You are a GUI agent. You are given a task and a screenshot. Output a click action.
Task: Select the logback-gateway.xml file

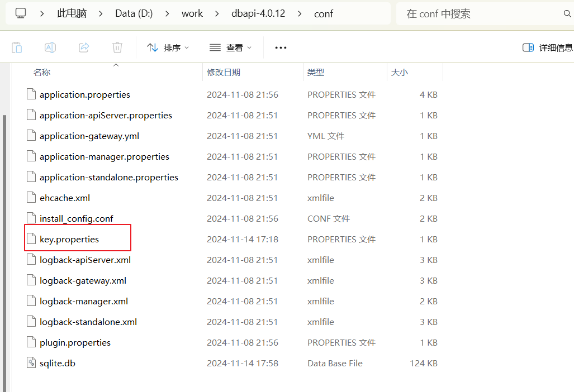click(x=83, y=280)
